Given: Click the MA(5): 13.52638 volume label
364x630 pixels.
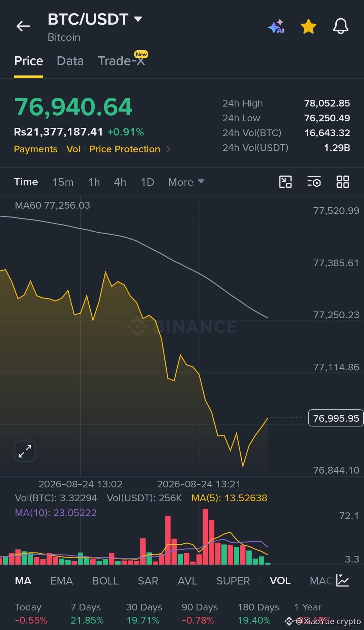Looking at the screenshot, I should pos(229,498).
